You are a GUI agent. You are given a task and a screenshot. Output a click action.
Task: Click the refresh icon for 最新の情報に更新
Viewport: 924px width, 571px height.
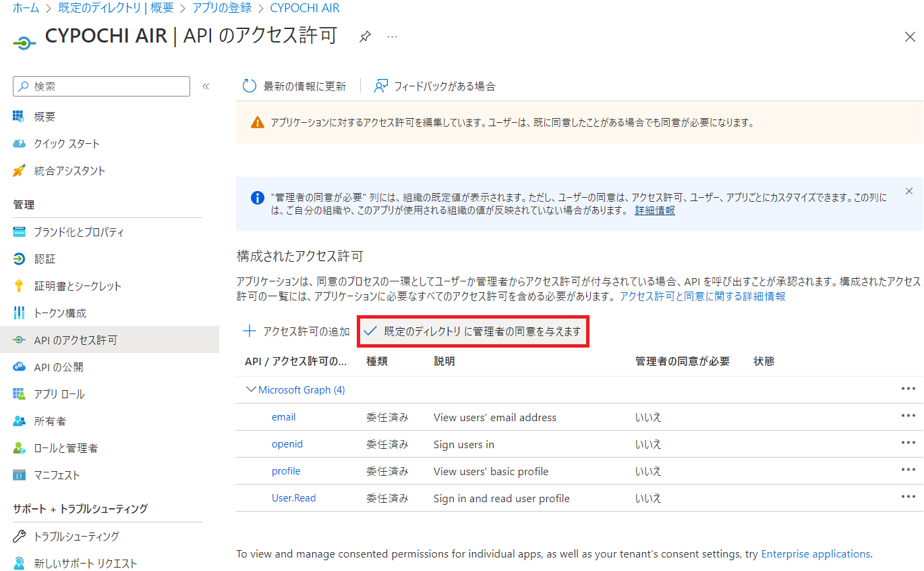(249, 86)
